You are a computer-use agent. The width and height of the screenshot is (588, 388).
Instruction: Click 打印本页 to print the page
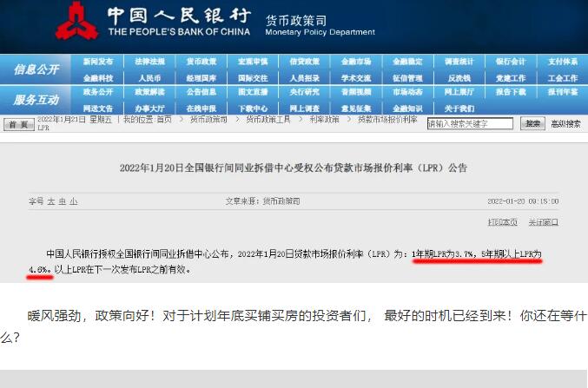point(502,222)
